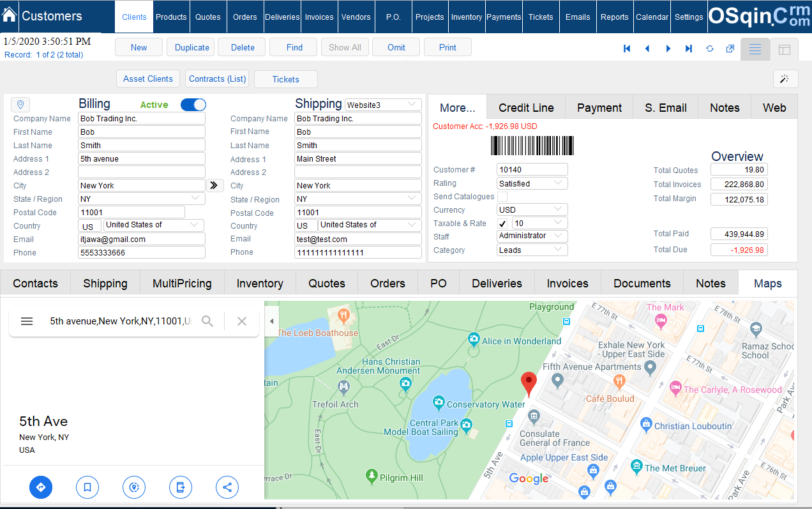Click the Print button

click(447, 47)
